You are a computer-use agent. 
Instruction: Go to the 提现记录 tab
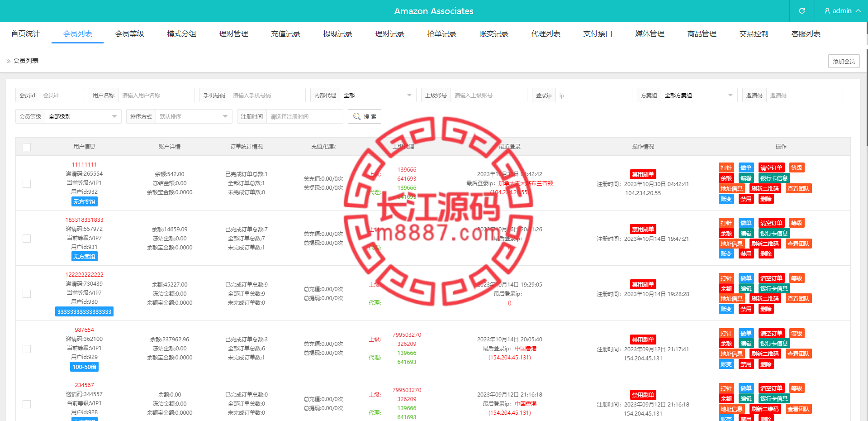click(337, 34)
